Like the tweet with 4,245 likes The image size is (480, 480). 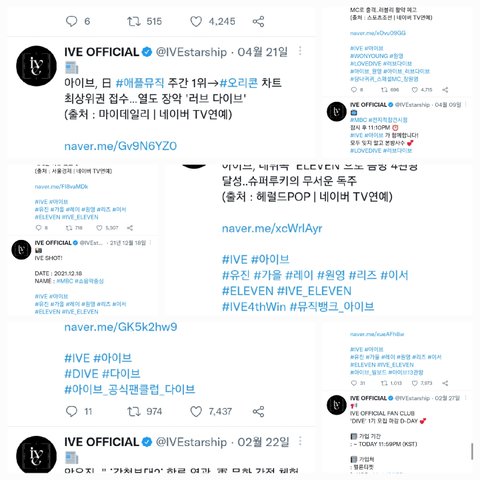pos(196,22)
